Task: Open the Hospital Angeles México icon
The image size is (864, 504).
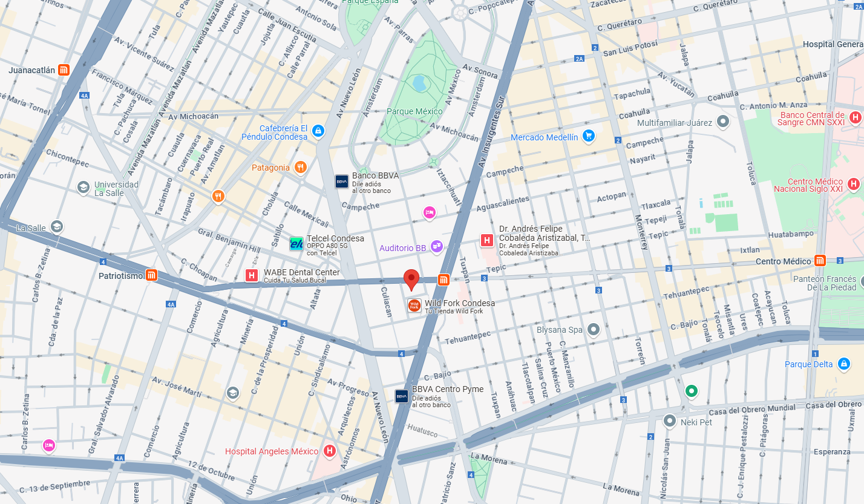Action: pyautogui.click(x=330, y=451)
